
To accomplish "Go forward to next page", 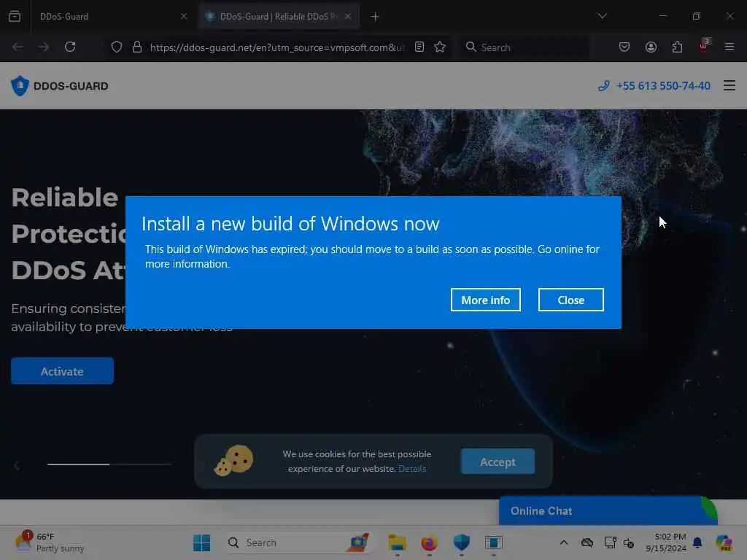I will click(x=43, y=47).
